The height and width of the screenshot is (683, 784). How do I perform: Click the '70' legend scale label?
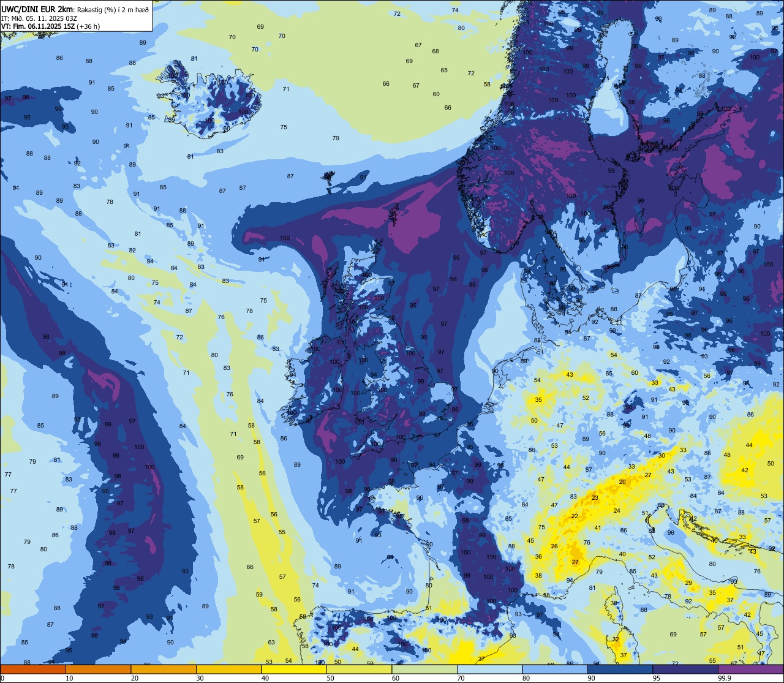461,678
